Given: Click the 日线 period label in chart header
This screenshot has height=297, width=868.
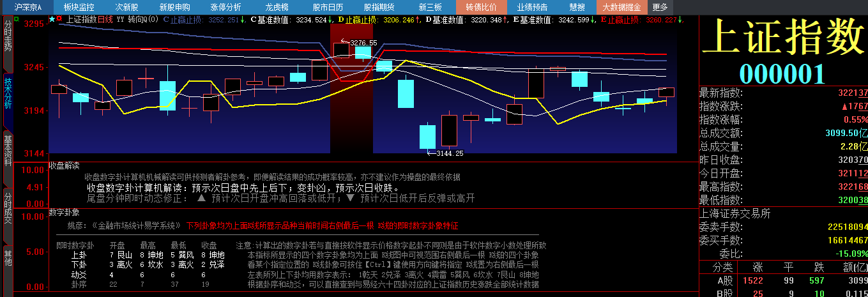Looking at the screenshot, I should coord(105,19).
